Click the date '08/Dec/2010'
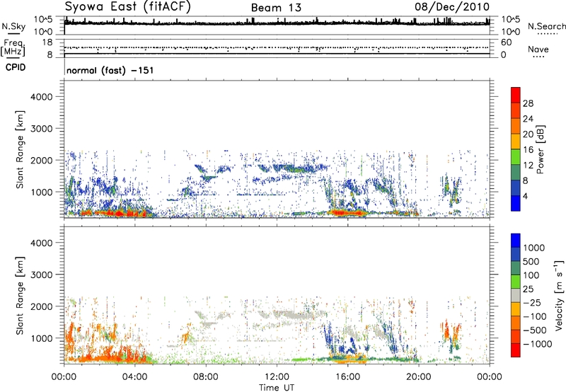Image resolution: width=566 pixels, height=392 pixels. pyautogui.click(x=452, y=6)
